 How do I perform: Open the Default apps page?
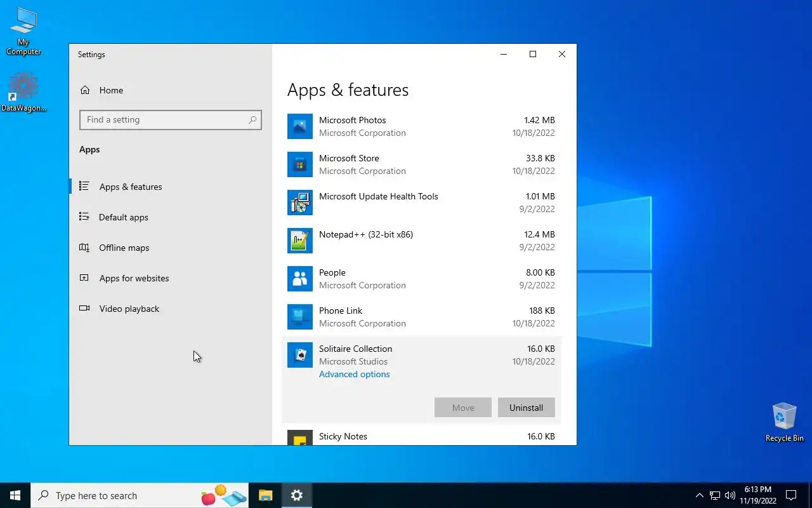coord(170,217)
